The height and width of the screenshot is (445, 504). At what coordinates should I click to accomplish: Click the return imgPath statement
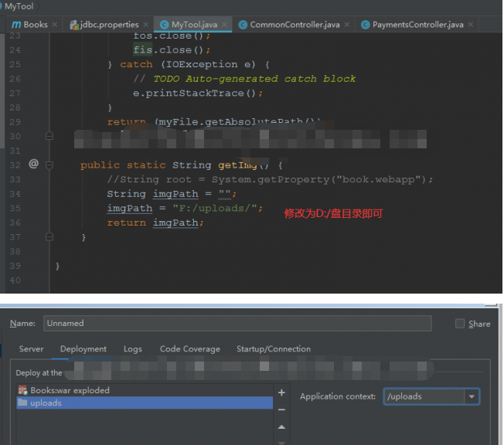155,222
